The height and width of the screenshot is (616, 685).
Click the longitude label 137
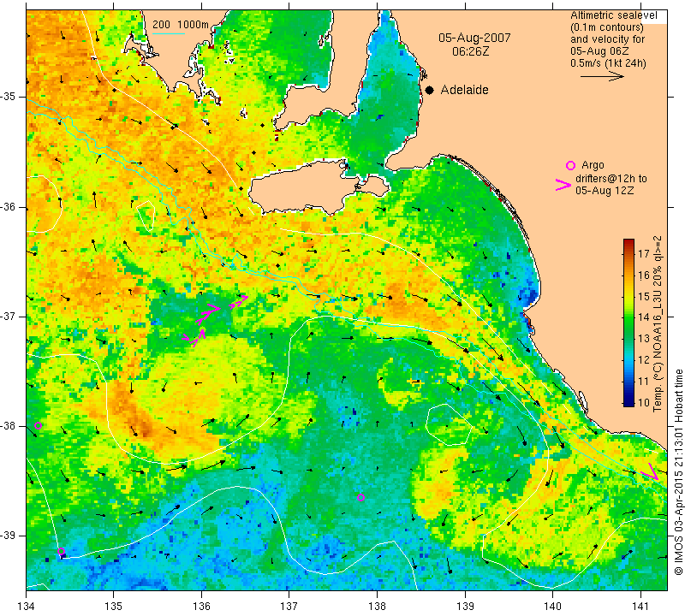coord(289,606)
